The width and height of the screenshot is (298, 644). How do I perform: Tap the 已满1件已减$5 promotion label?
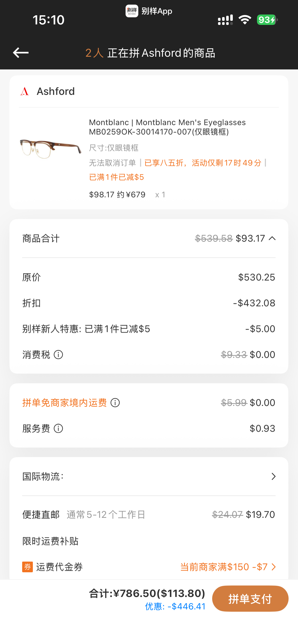[x=116, y=177]
